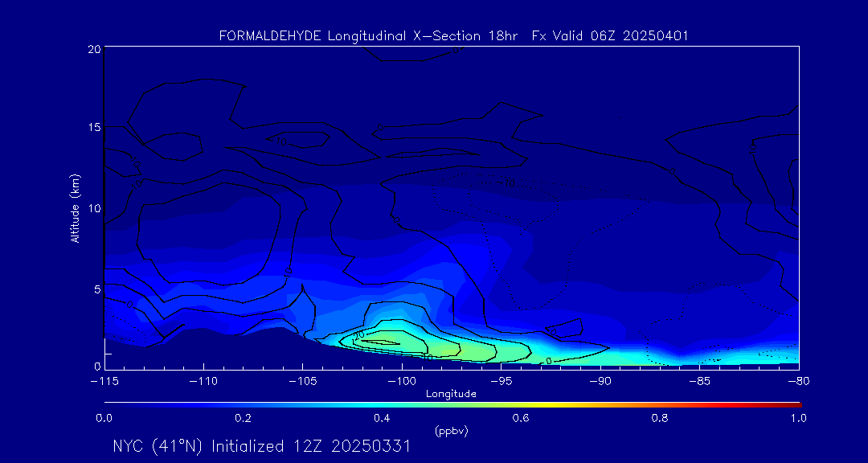Click contour label 20 inside the green plume
The width and height of the screenshot is (868, 463).
click(358, 334)
